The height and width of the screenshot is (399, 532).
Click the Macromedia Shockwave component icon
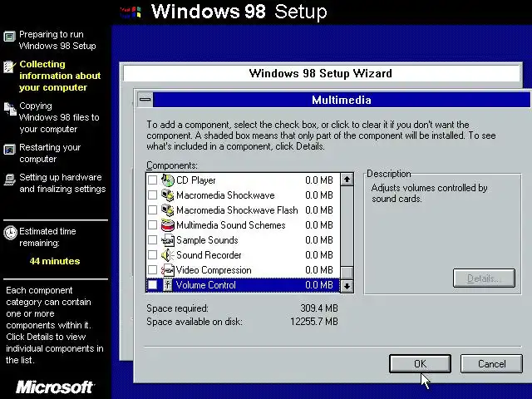(167, 195)
